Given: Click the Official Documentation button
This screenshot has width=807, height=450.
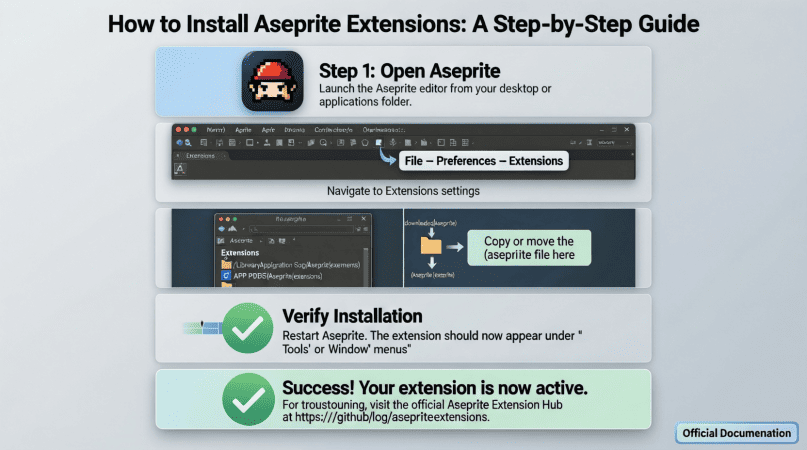Looking at the screenshot, I should 738,433.
